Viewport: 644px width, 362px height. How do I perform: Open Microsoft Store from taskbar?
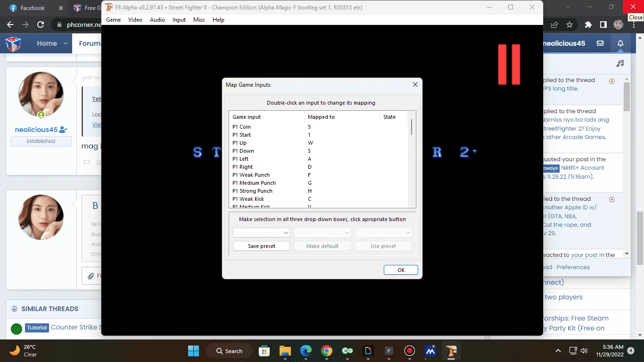pos(264,351)
